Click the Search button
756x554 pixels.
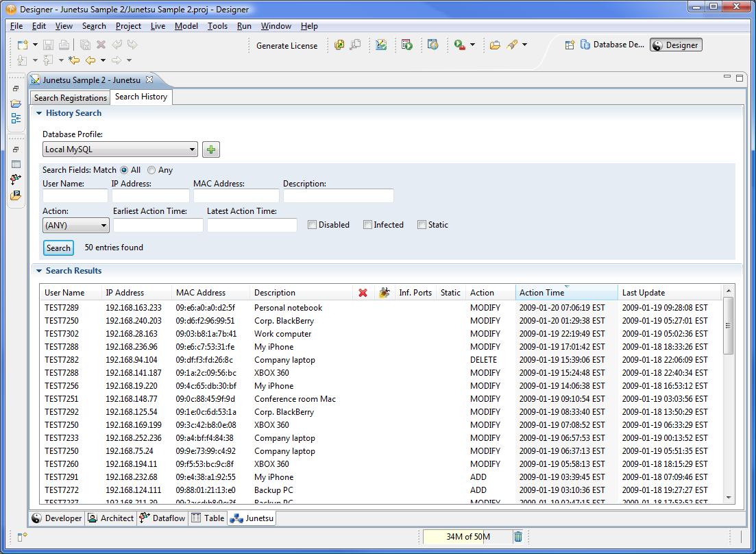tap(58, 248)
